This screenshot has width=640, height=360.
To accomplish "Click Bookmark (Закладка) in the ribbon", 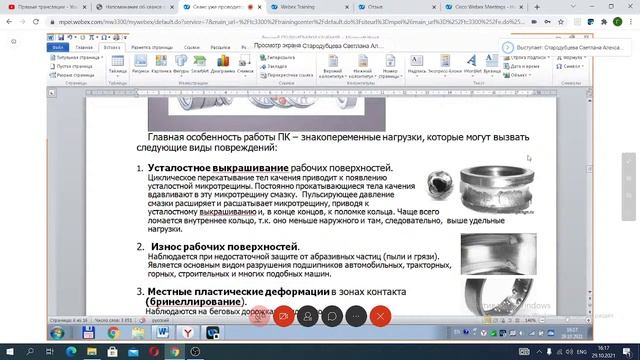I will 274,66.
